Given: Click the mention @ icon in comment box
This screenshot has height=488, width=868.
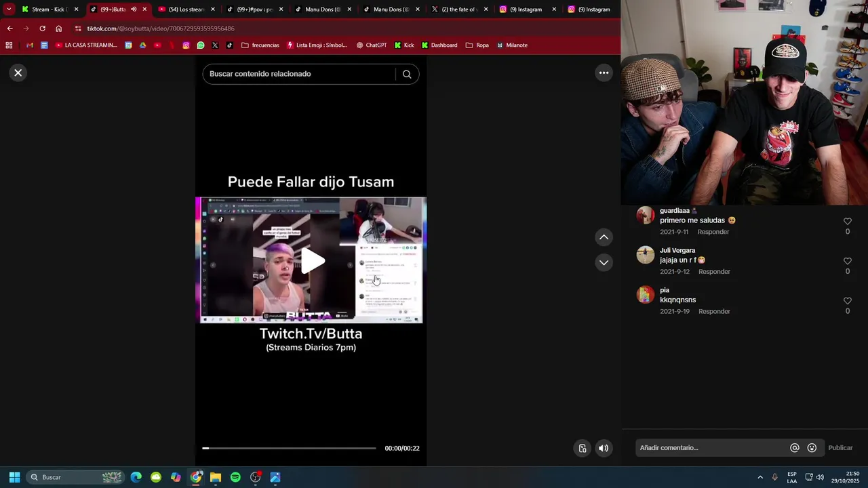Looking at the screenshot, I should tap(795, 448).
